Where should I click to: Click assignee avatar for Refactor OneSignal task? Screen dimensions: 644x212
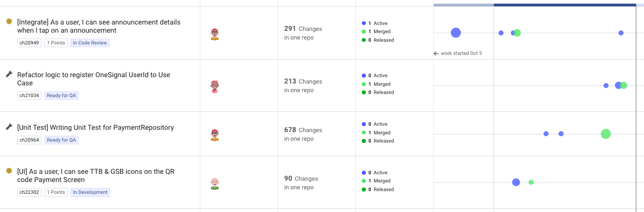[215, 87]
